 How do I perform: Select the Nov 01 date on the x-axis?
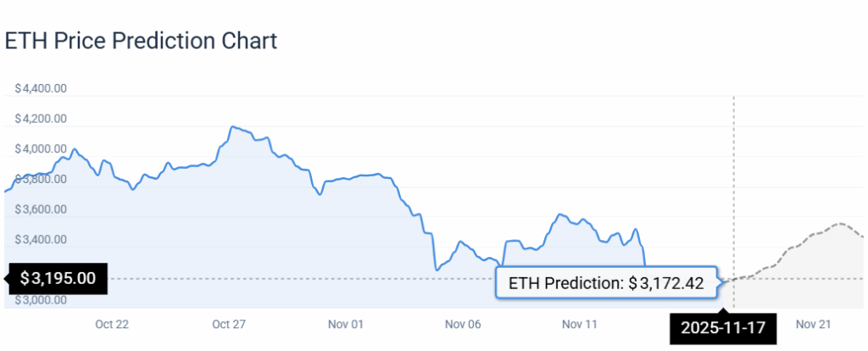pyautogui.click(x=345, y=324)
